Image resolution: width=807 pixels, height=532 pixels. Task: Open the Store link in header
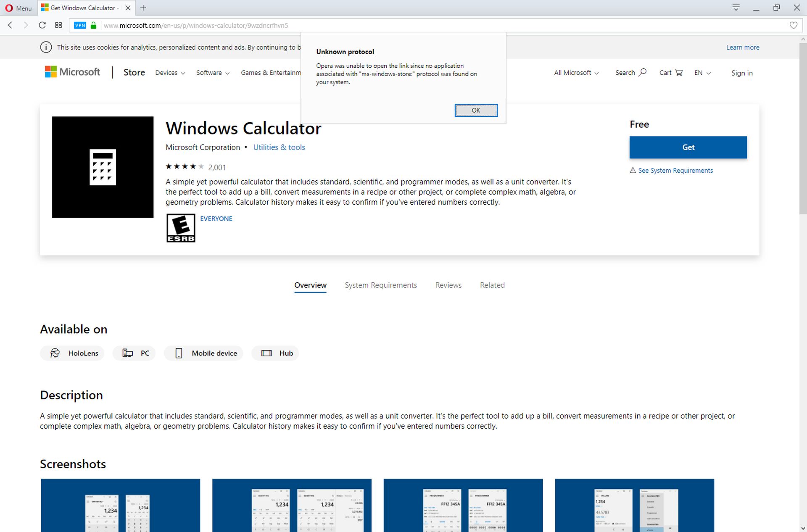pos(134,72)
